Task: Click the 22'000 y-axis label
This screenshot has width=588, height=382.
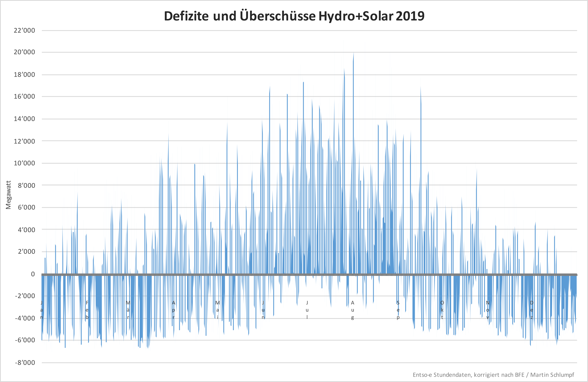Action: click(24, 30)
